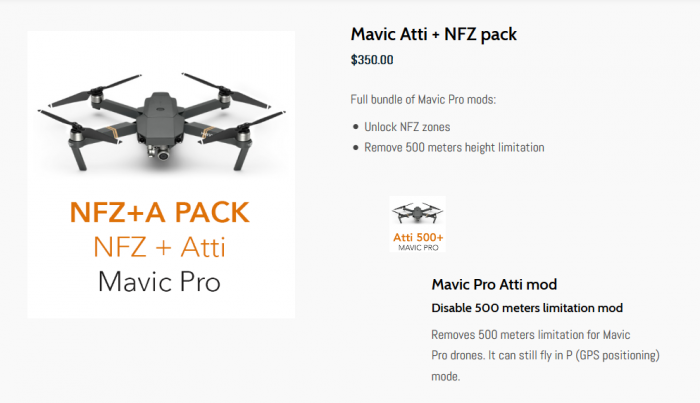The width and height of the screenshot is (700, 403).
Task: Click the small MAVIC PRO caption under Atti 500+
Action: (418, 246)
